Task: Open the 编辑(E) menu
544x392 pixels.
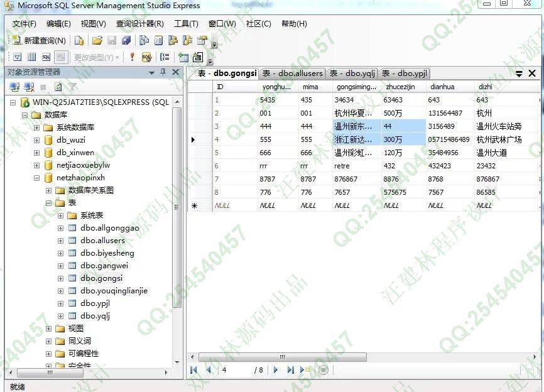Action: [x=58, y=24]
